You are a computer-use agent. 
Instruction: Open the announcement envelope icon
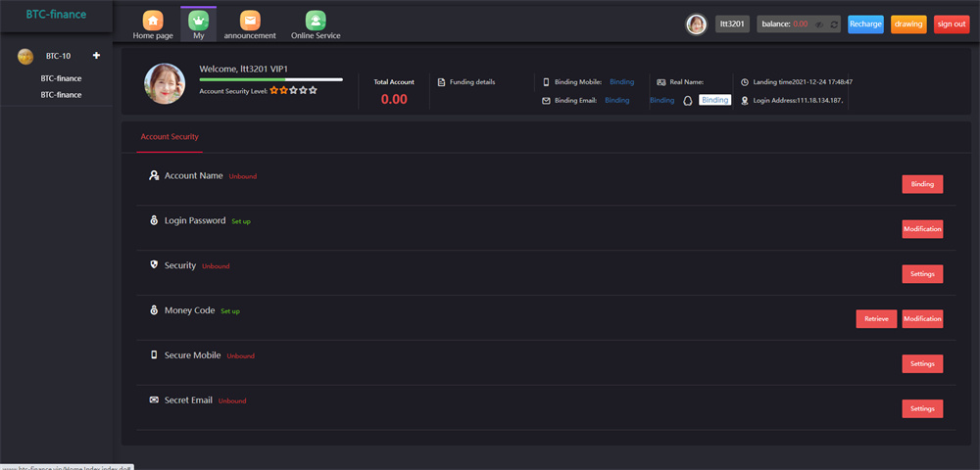point(250,21)
